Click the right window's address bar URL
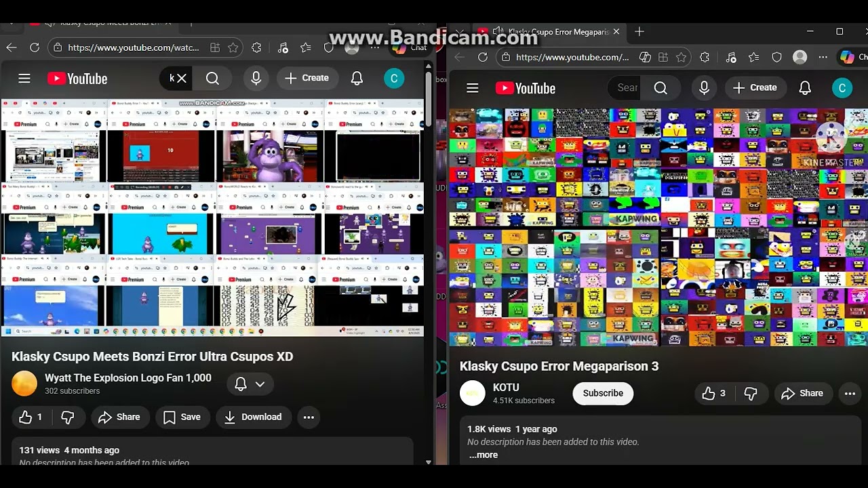Image resolution: width=868 pixels, height=488 pixels. (x=572, y=58)
